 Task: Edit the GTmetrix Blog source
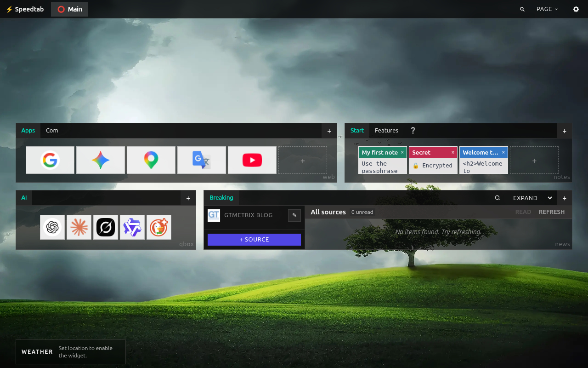tap(294, 215)
